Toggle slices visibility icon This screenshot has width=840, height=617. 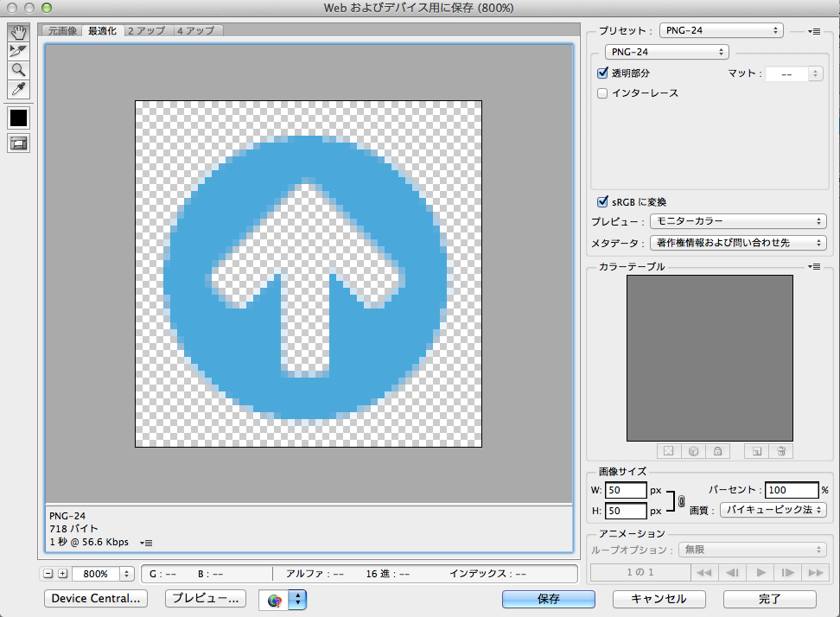point(18,143)
